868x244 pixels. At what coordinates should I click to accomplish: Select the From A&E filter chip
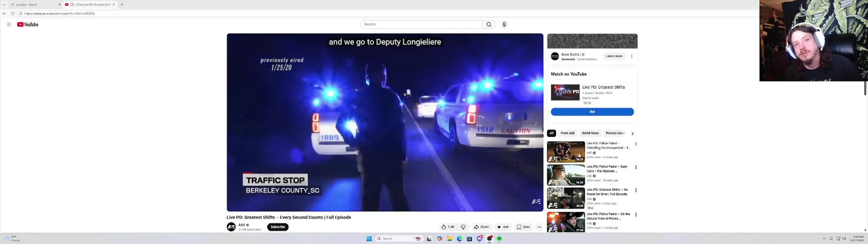pos(568,133)
